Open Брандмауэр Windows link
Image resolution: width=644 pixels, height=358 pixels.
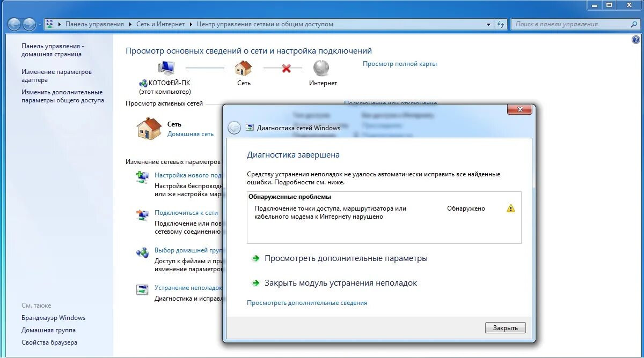[x=53, y=318]
